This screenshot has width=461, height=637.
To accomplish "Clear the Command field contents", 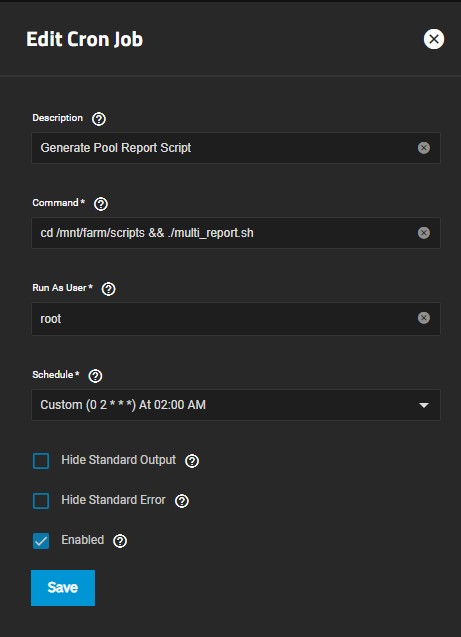I will pyautogui.click(x=424, y=233).
